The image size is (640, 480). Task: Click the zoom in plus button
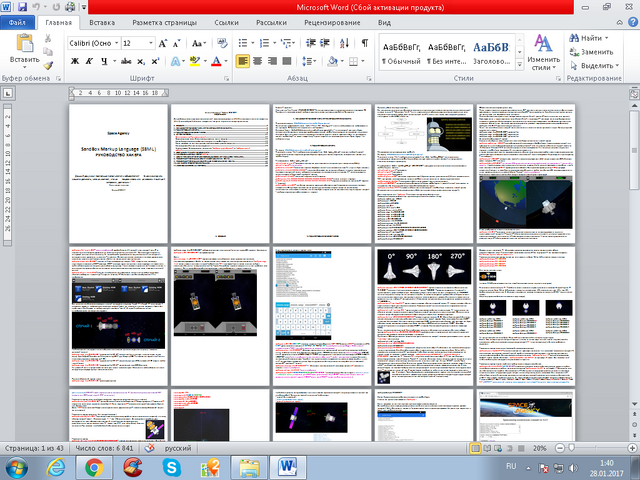coord(632,448)
